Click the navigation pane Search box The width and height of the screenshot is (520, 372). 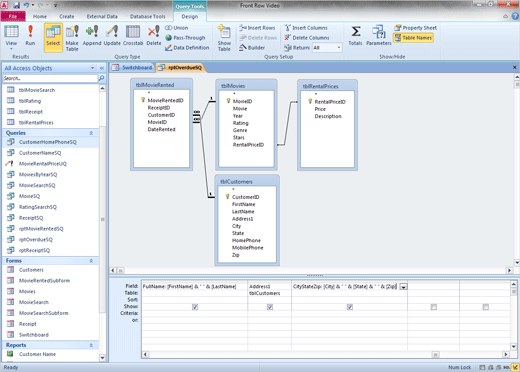point(50,78)
